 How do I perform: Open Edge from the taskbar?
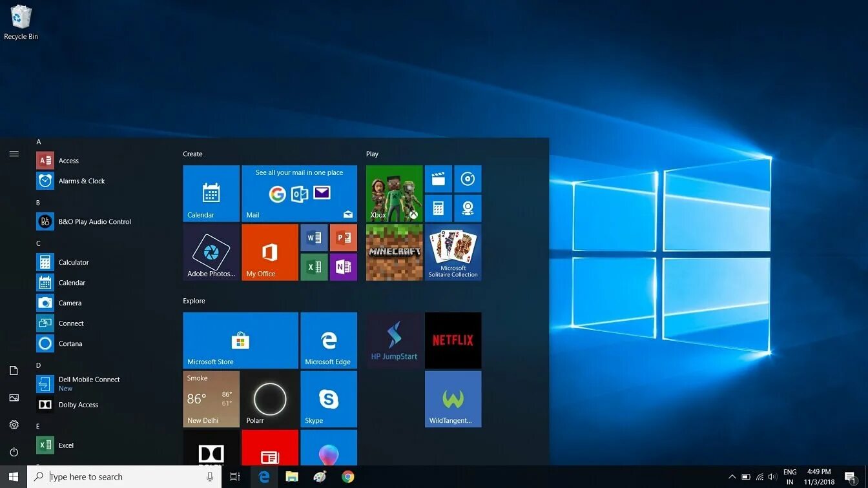264,477
